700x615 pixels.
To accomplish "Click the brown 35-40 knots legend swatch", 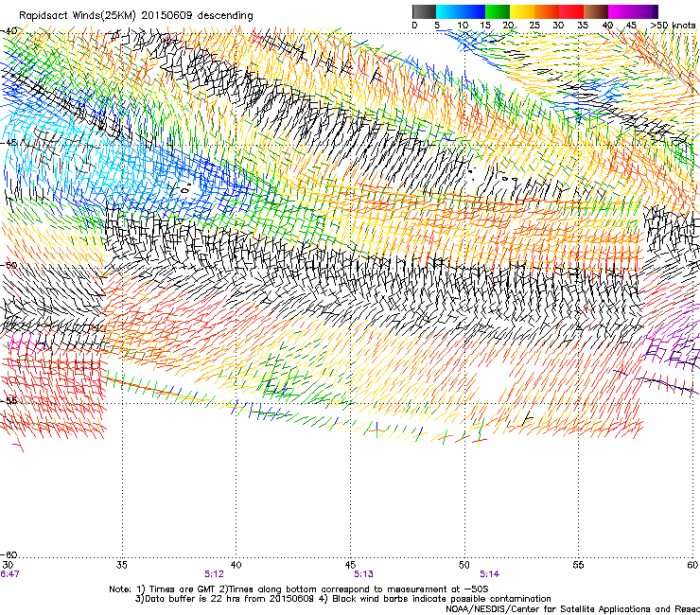I will (x=596, y=11).
